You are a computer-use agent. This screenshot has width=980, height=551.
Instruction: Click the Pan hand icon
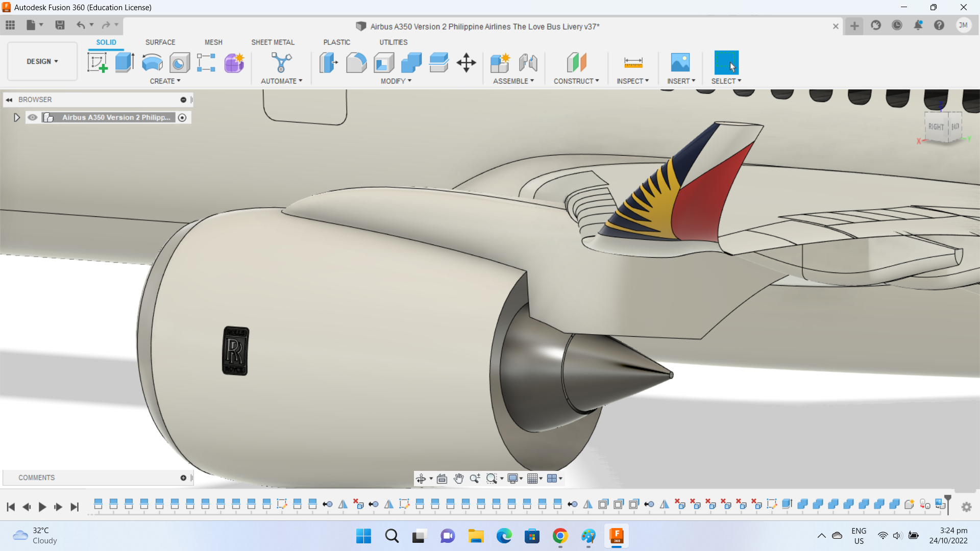point(458,479)
